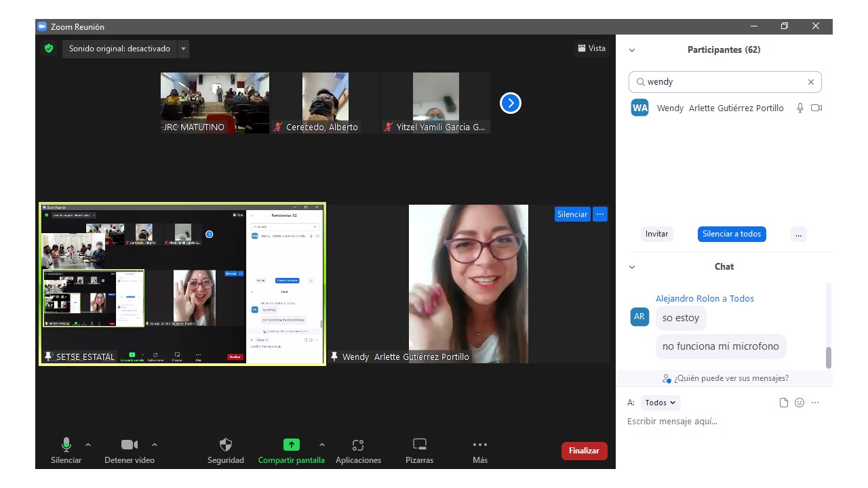Clear the wendy participant search

[810, 82]
